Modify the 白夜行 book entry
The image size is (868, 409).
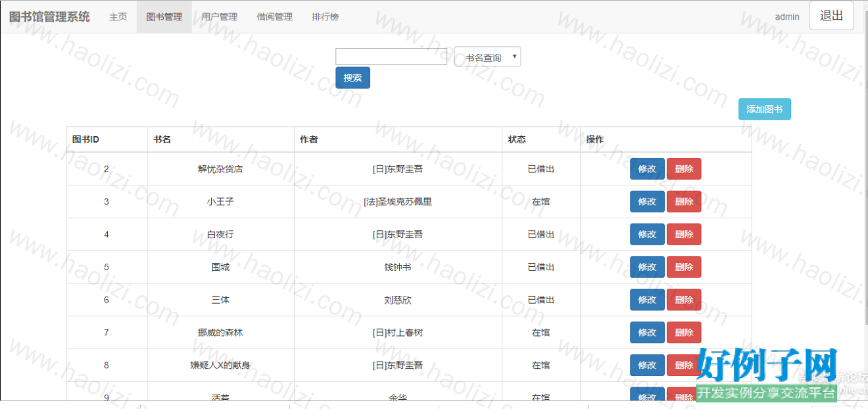(x=647, y=234)
